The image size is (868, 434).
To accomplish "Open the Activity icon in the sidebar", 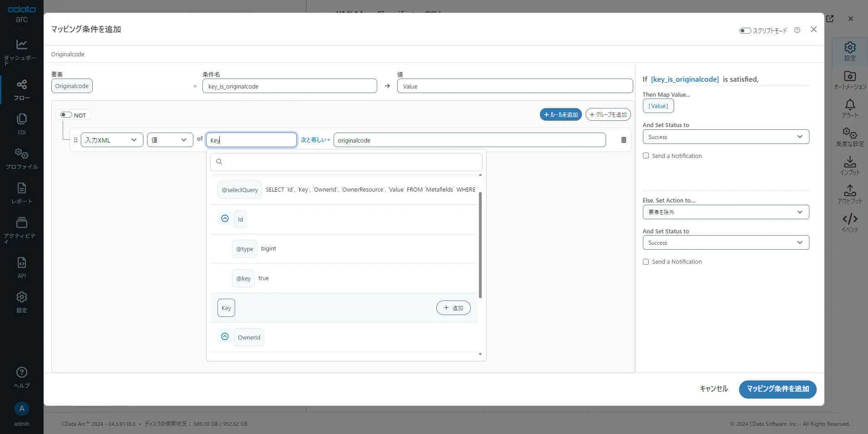I will (x=21, y=222).
